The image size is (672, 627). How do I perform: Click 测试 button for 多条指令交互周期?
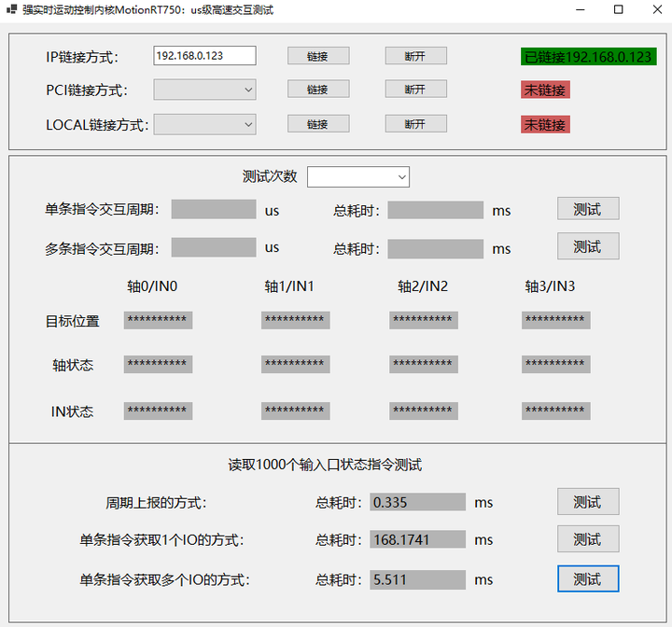[x=588, y=246]
